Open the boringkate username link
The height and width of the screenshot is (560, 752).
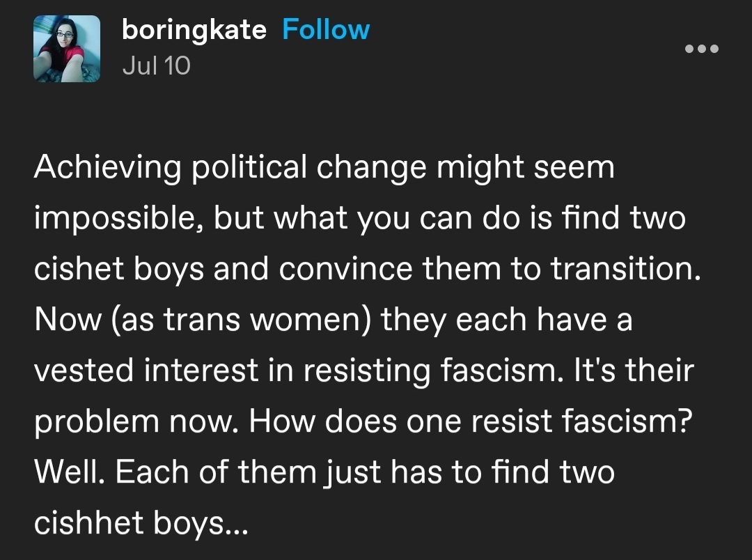tap(194, 30)
